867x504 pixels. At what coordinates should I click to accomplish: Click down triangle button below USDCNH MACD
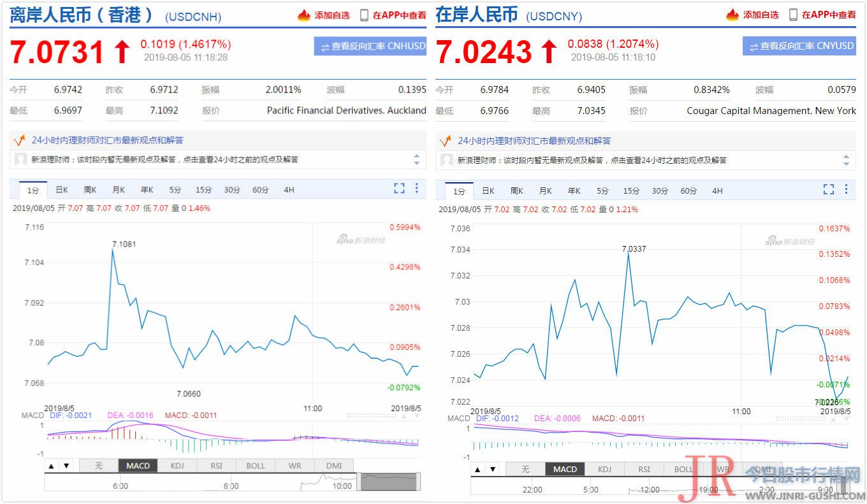tap(66, 466)
